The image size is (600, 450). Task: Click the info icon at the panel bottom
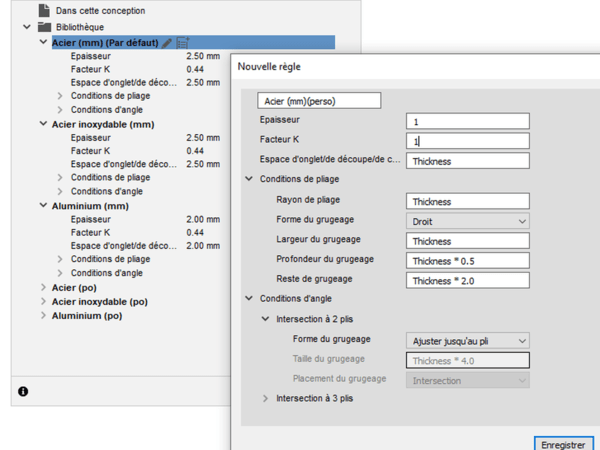point(23,391)
